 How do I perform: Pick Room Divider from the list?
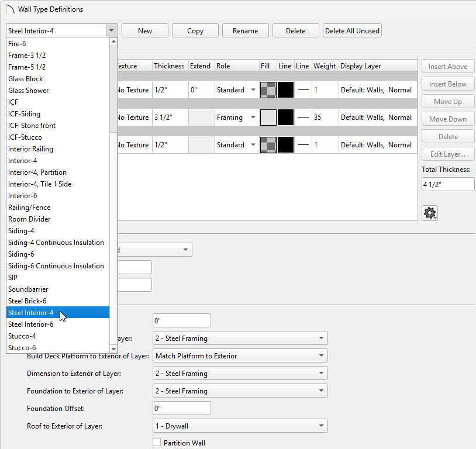(58, 219)
